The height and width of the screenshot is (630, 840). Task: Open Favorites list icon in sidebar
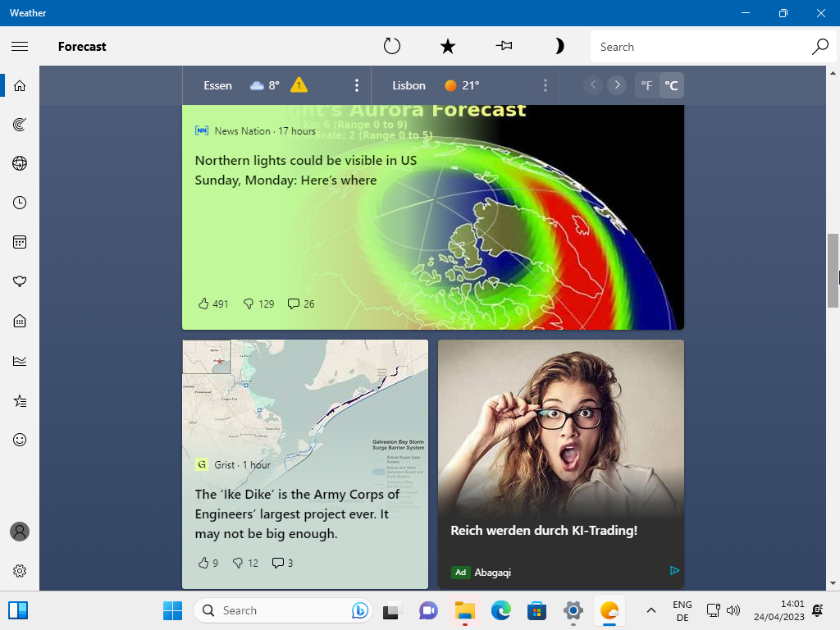20,400
